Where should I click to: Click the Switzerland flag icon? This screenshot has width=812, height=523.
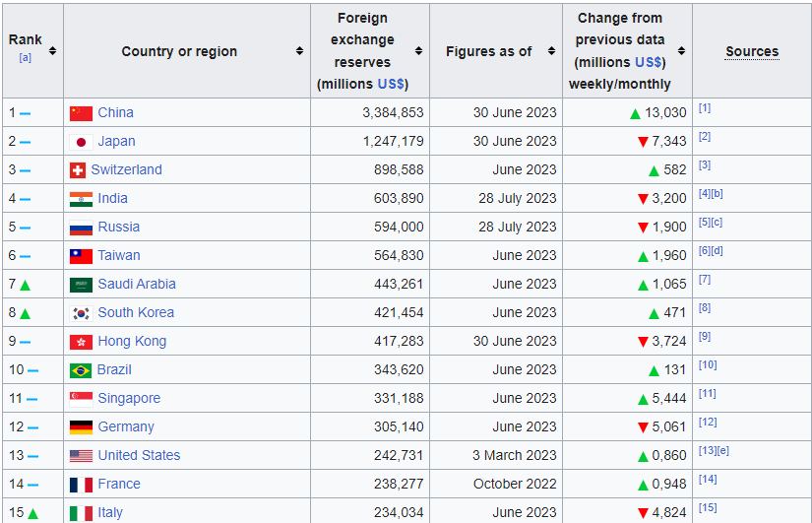[78, 170]
